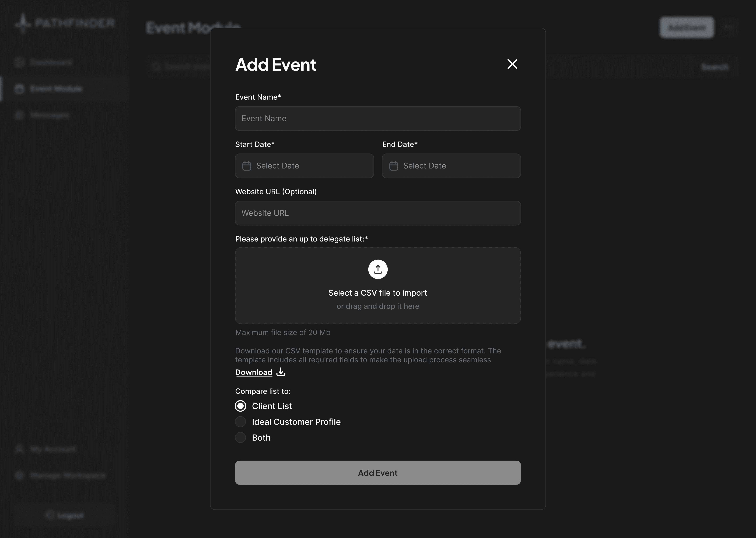Image resolution: width=756 pixels, height=538 pixels.
Task: Click the Event Module sidebar calendar icon
Action: [20, 89]
